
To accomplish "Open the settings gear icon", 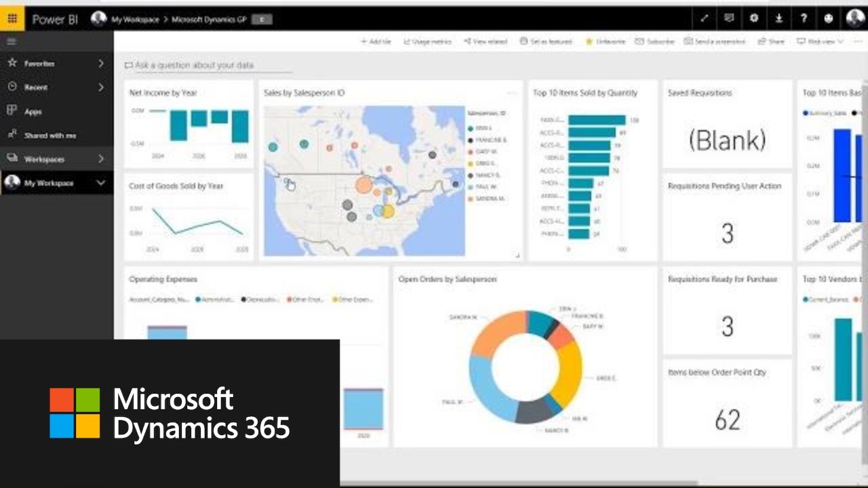I will (754, 19).
